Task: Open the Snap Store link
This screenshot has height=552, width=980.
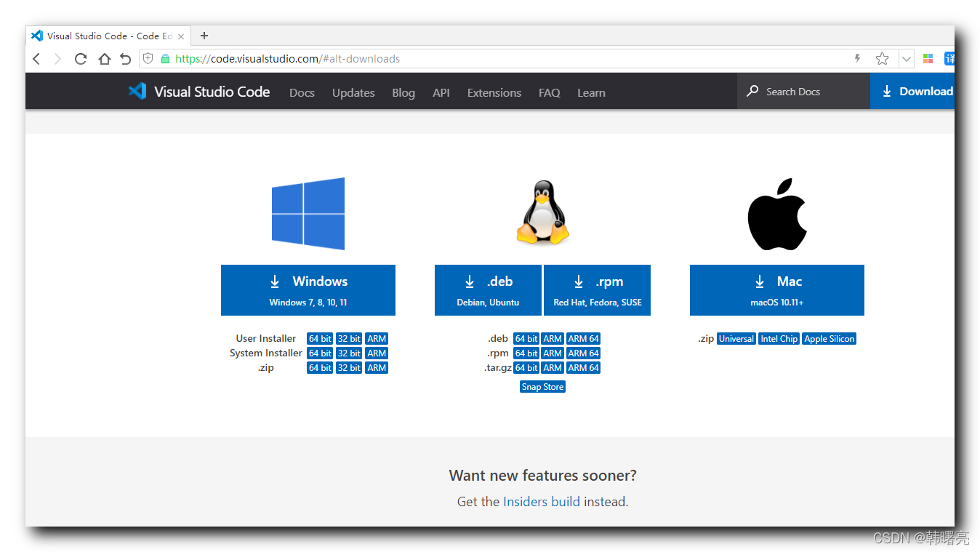Action: (542, 387)
